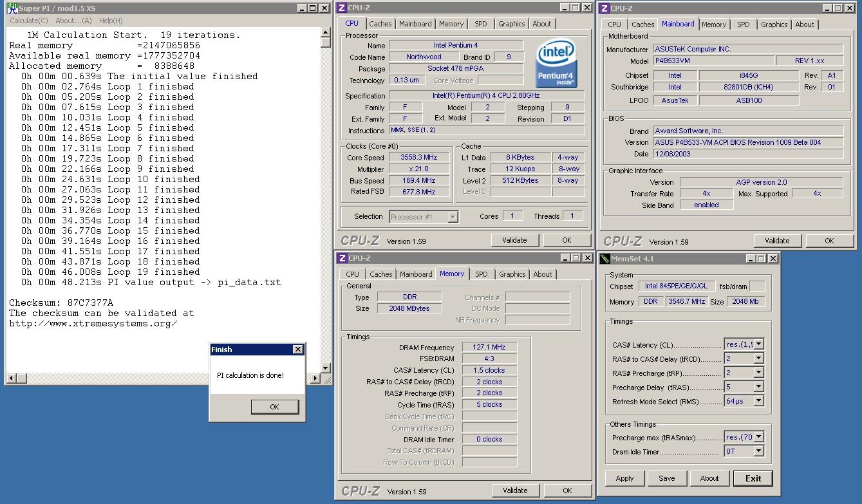This screenshot has height=504, width=862.
Task: Click the 82801DB (ICH4) southbridge value
Action: [749, 87]
